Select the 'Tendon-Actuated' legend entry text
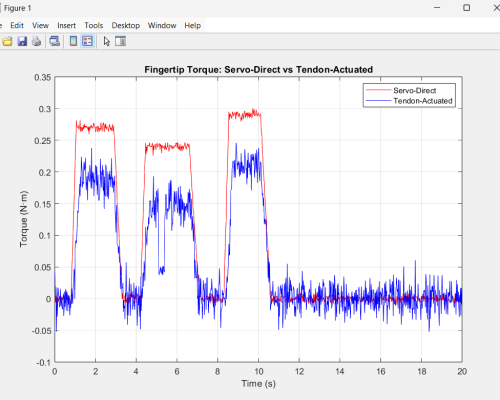500x400 pixels. pos(423,101)
